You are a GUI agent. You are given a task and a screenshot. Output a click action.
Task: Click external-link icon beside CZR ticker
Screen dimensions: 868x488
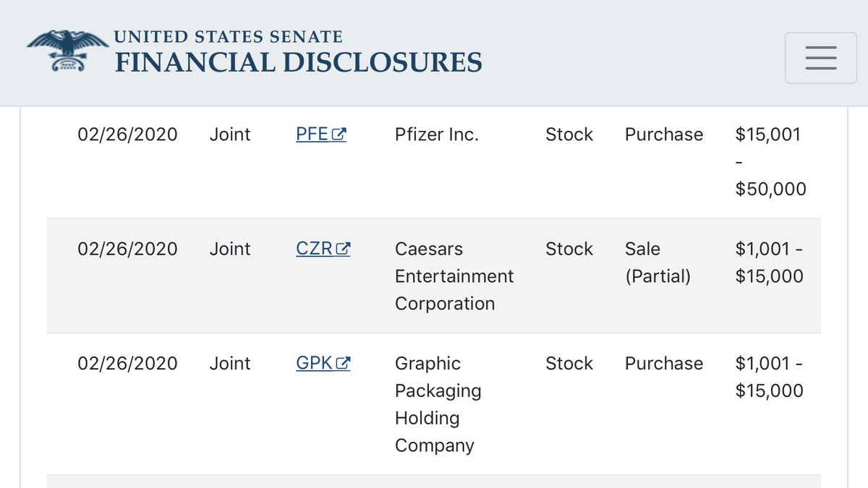click(x=344, y=249)
